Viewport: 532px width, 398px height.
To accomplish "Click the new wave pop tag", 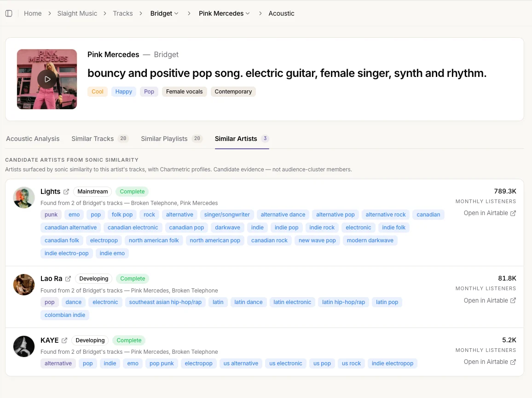I will [317, 240].
